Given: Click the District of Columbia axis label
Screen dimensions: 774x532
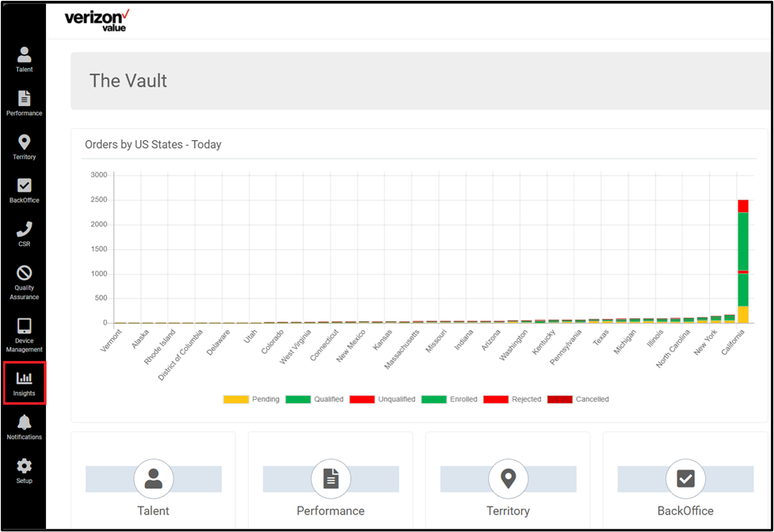Looking at the screenshot, I should [x=180, y=355].
